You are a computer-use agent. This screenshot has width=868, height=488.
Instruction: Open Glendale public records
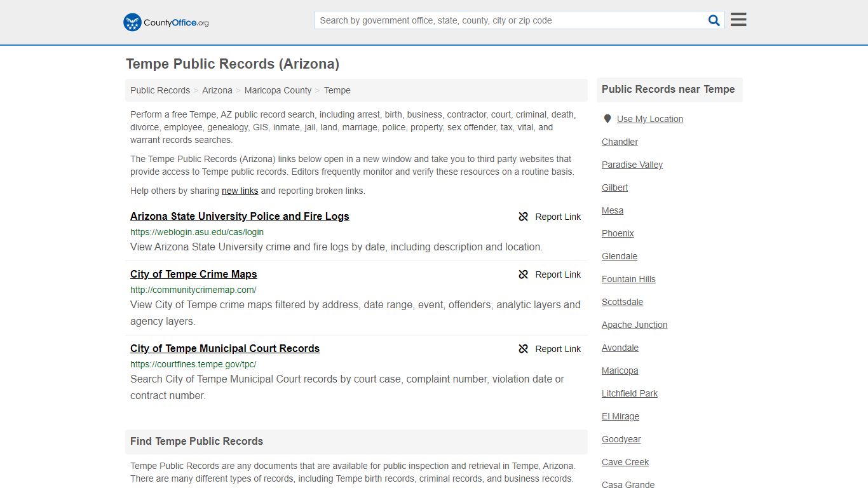[620, 256]
